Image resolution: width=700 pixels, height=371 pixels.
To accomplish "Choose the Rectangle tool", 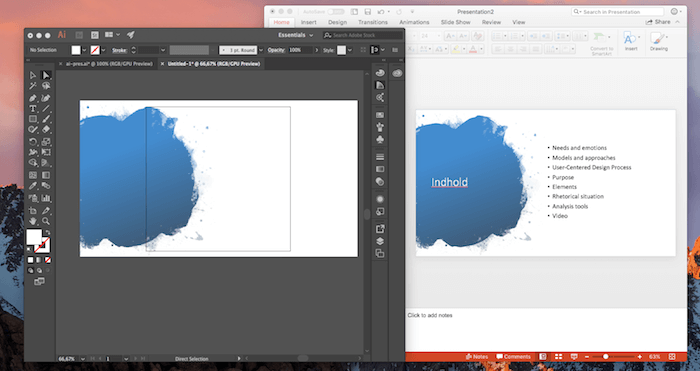I will point(33,119).
